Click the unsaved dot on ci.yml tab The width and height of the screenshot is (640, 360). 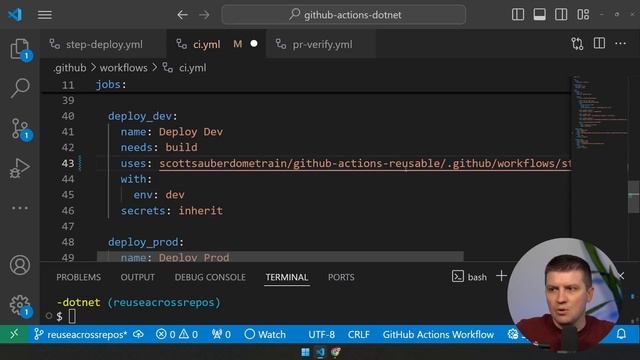(254, 43)
